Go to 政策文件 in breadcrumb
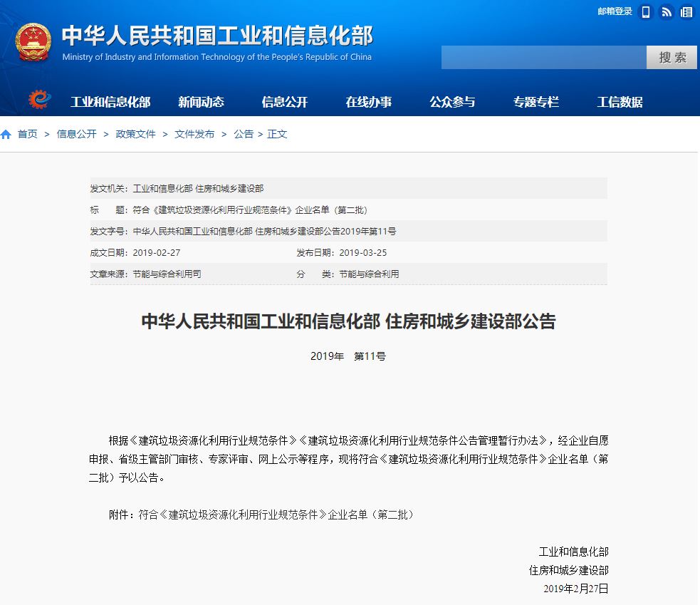The image size is (700, 605). pyautogui.click(x=135, y=134)
